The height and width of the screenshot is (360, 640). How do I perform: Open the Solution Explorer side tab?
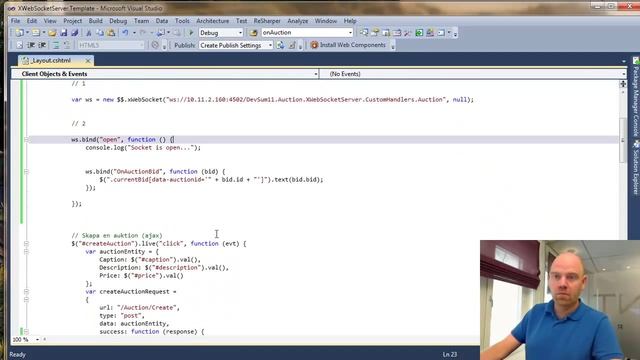point(636,167)
